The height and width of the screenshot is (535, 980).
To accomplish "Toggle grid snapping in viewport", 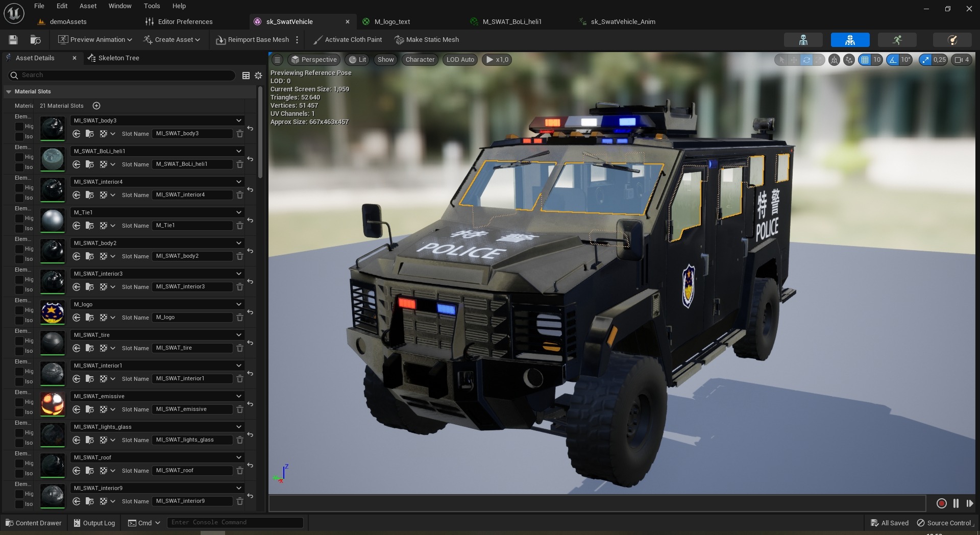I will [865, 60].
